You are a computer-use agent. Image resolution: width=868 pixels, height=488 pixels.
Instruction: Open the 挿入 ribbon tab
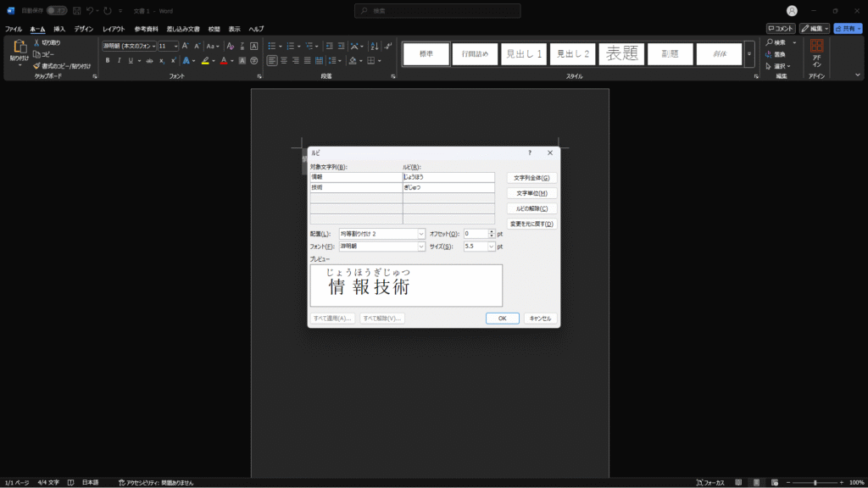(59, 29)
